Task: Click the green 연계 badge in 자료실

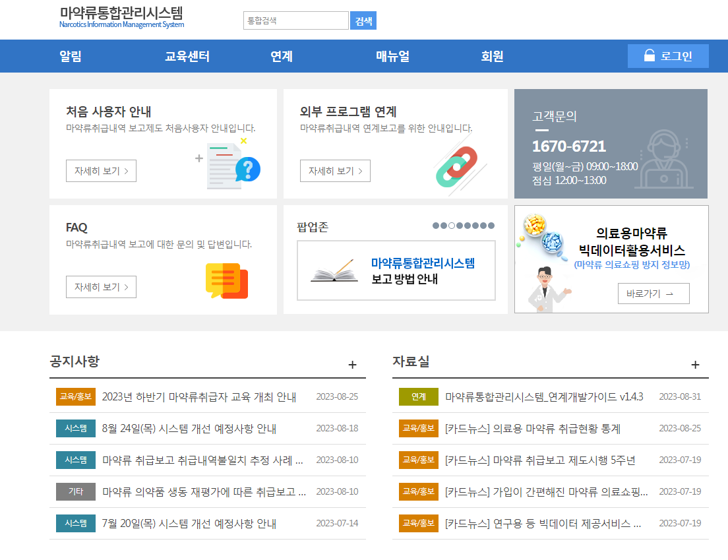Action: coord(418,396)
